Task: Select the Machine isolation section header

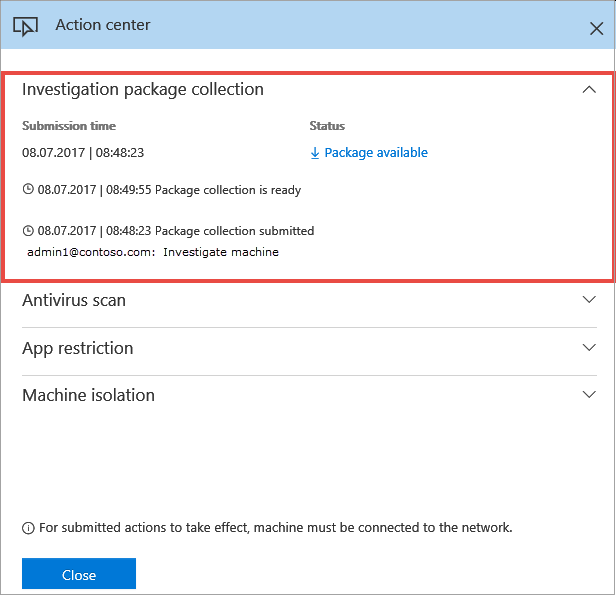Action: [88, 395]
